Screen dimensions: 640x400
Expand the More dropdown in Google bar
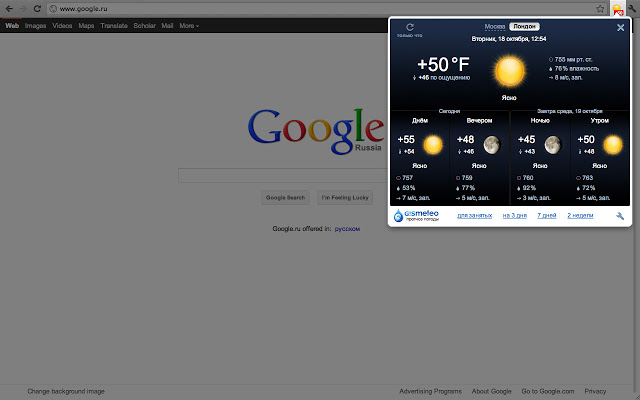[189, 26]
